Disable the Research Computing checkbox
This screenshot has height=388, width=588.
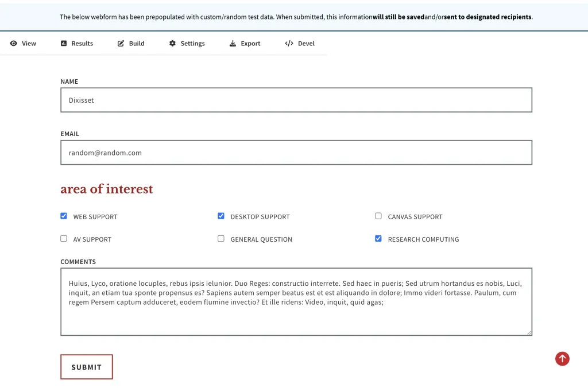pyautogui.click(x=378, y=239)
